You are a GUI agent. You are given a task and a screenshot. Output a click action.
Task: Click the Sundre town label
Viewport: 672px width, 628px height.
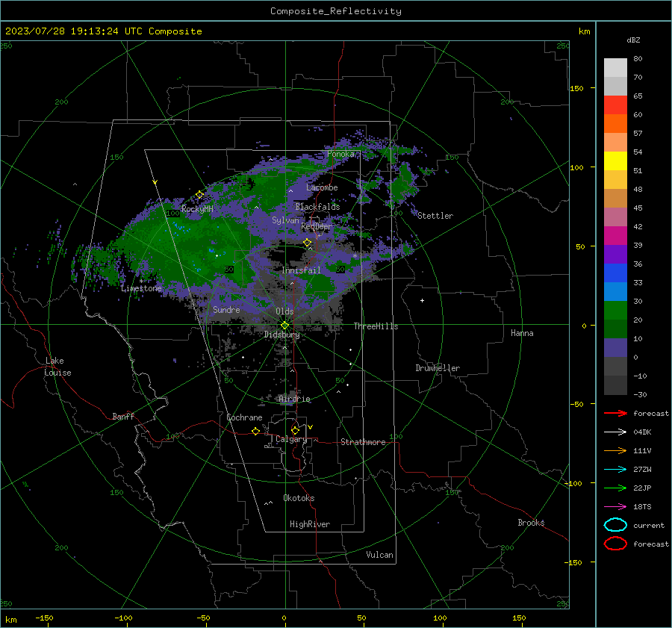(227, 309)
